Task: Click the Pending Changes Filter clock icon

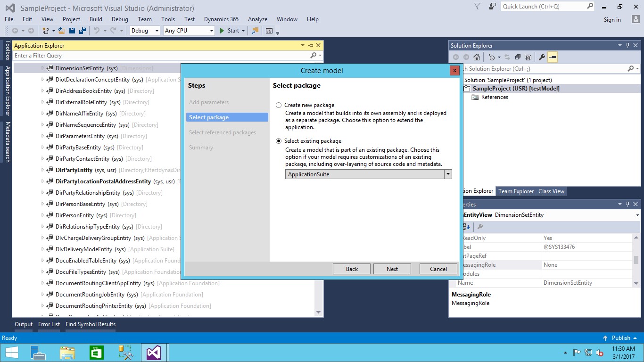Action: [492, 57]
